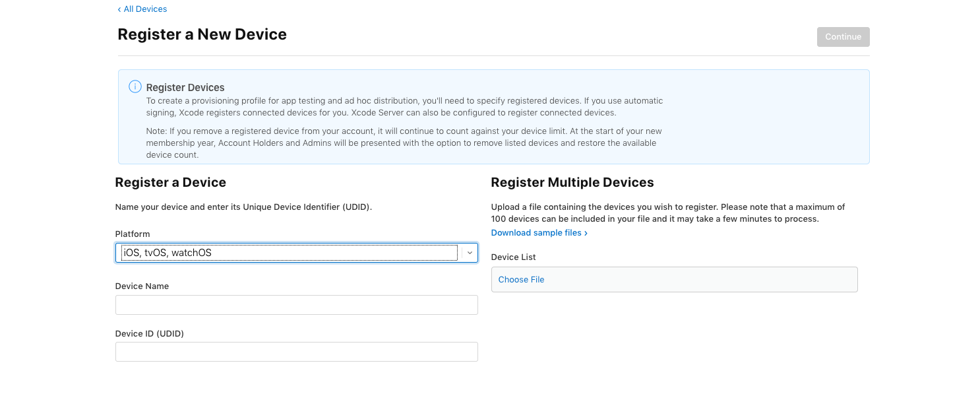Click the grayed Continue button

pyautogui.click(x=843, y=37)
